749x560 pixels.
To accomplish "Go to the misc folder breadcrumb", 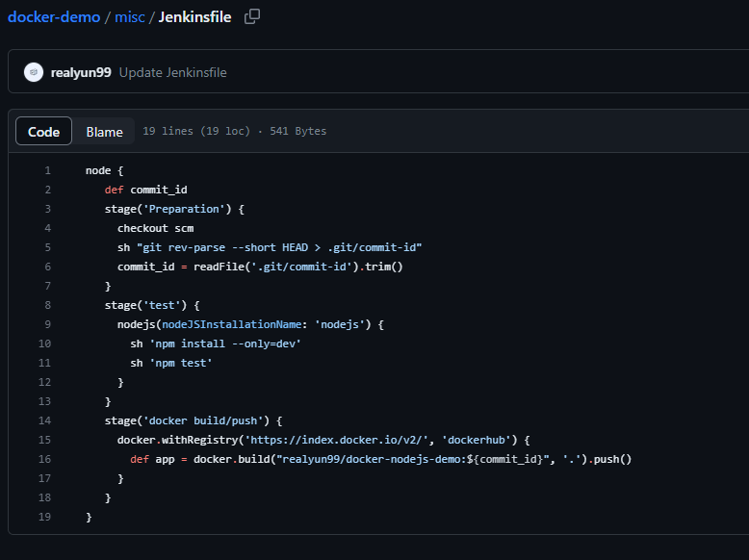I will pyautogui.click(x=129, y=17).
